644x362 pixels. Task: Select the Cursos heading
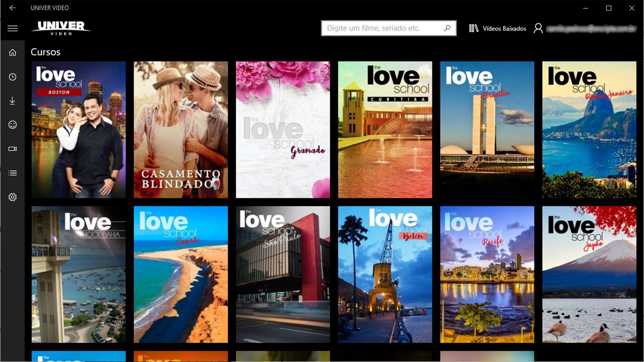(46, 52)
